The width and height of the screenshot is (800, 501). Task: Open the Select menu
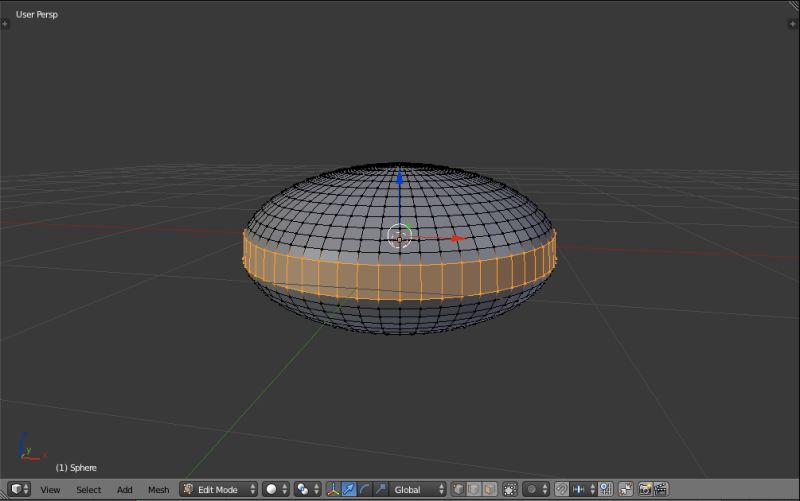(x=89, y=490)
